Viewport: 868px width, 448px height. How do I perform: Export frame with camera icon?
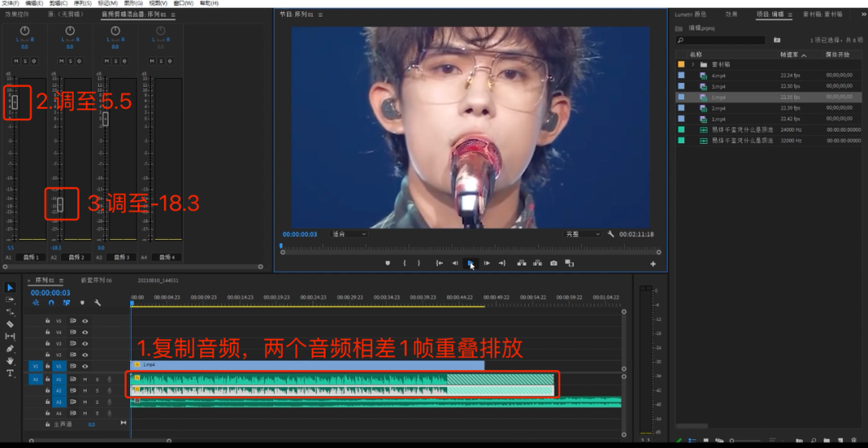554,263
